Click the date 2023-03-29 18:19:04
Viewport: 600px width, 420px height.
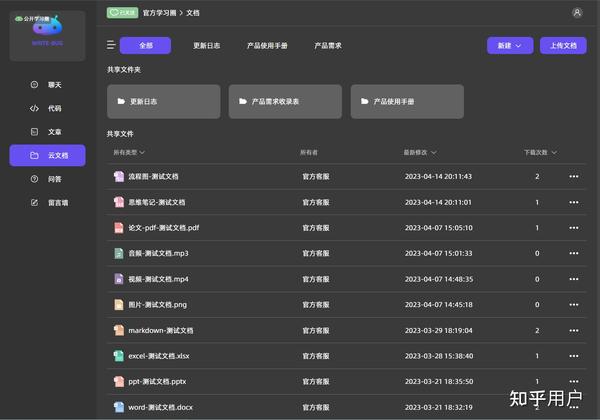tap(439, 330)
